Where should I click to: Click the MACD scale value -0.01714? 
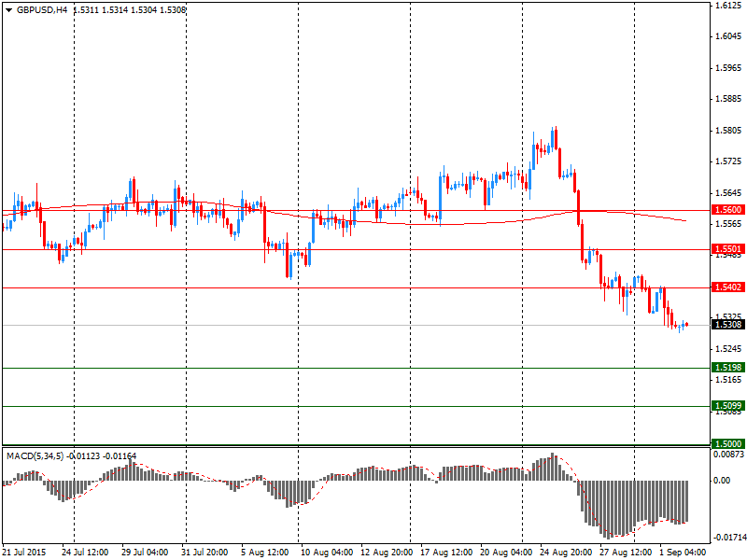[x=729, y=538]
